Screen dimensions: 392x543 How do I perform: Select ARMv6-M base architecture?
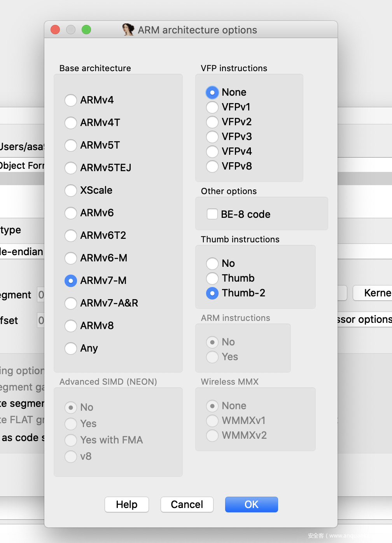tap(71, 258)
